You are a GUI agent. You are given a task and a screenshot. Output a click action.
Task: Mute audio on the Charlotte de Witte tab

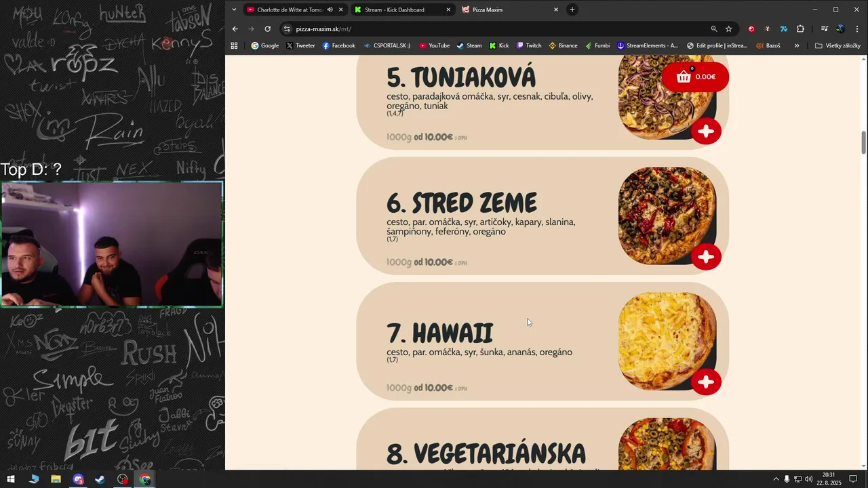coord(330,9)
